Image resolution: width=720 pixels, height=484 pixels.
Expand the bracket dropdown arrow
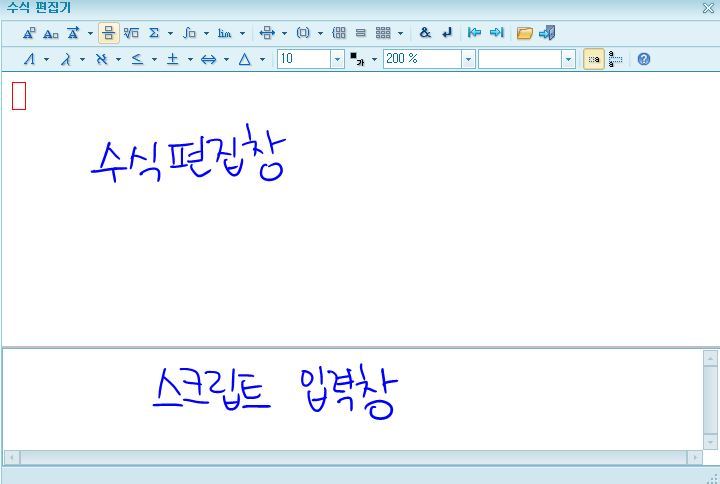(x=321, y=33)
